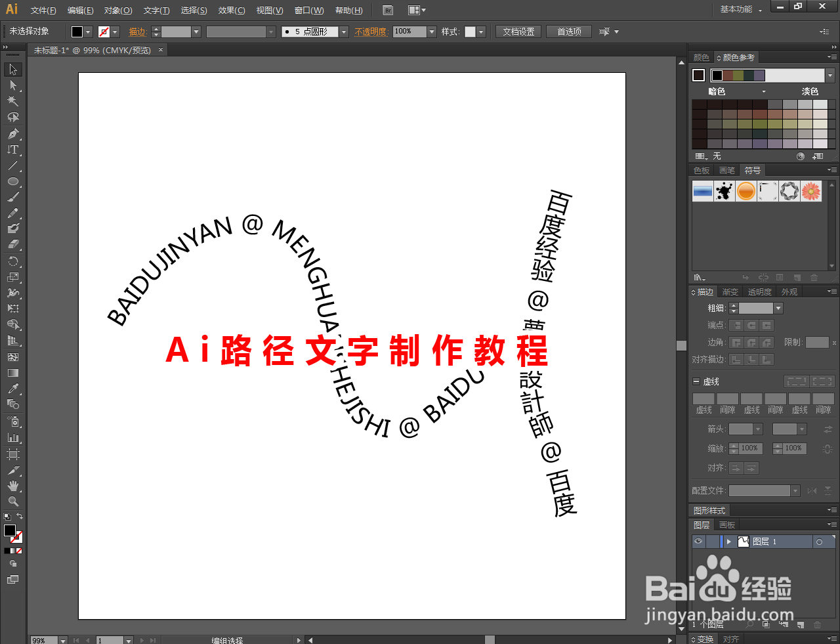Click the 文档设置 button
The image size is (840, 644).
pyautogui.click(x=518, y=32)
